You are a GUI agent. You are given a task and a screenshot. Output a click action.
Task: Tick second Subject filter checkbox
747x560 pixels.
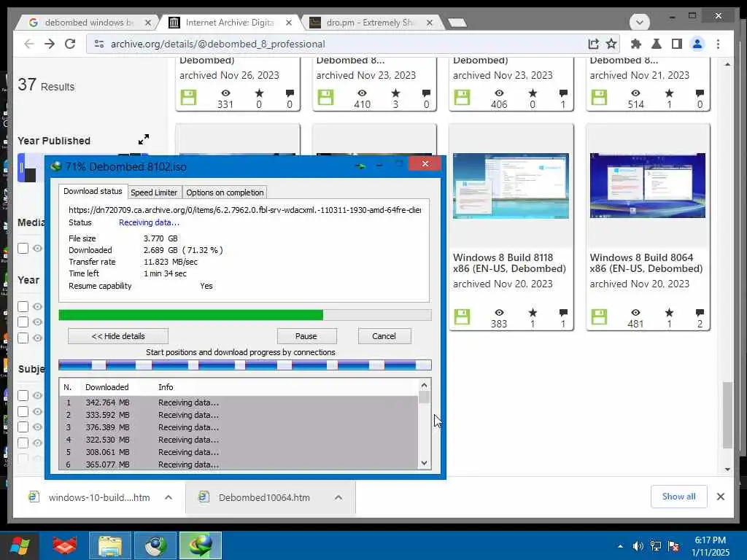click(23, 411)
